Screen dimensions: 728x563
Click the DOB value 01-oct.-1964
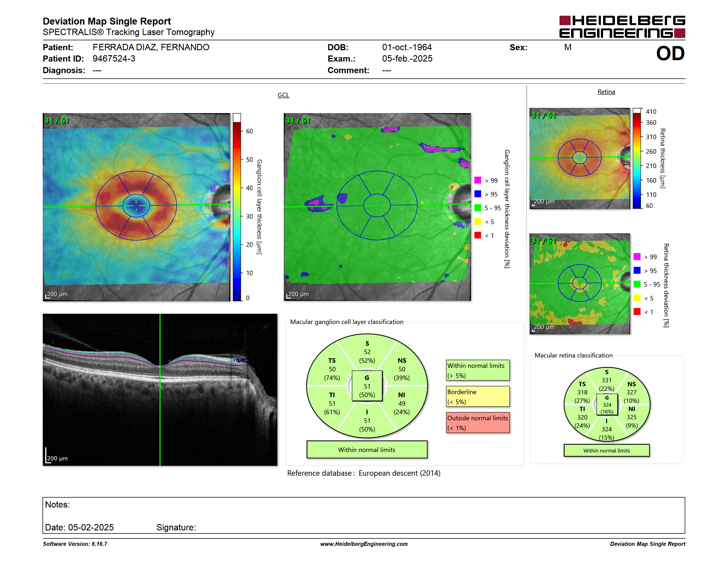407,47
